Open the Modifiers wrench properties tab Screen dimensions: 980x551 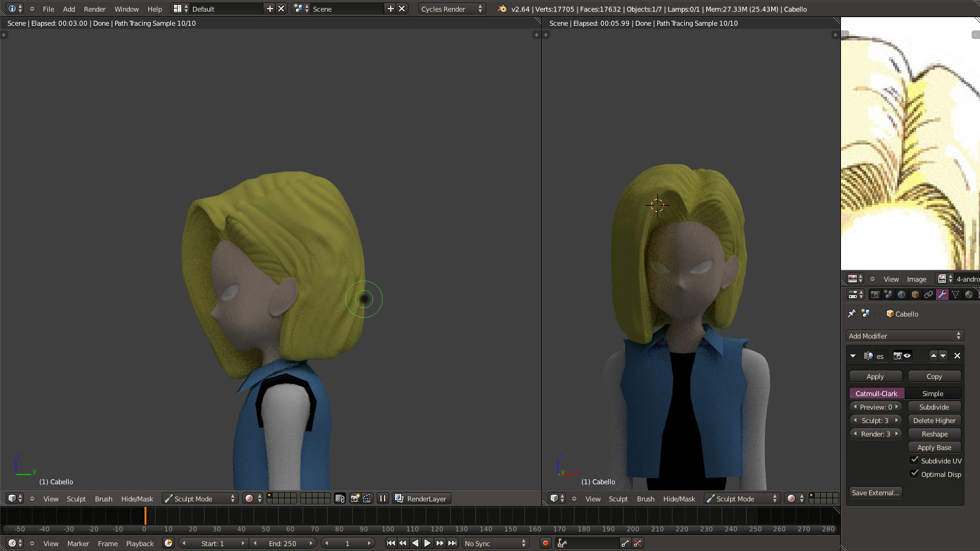point(942,294)
